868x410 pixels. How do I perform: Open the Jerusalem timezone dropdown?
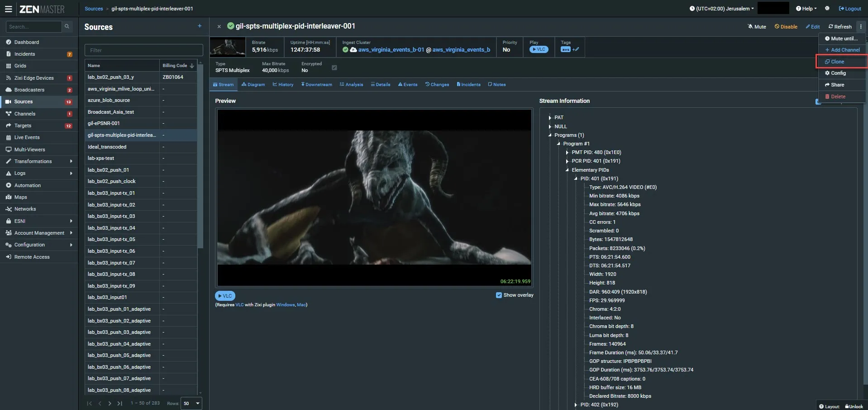point(721,9)
